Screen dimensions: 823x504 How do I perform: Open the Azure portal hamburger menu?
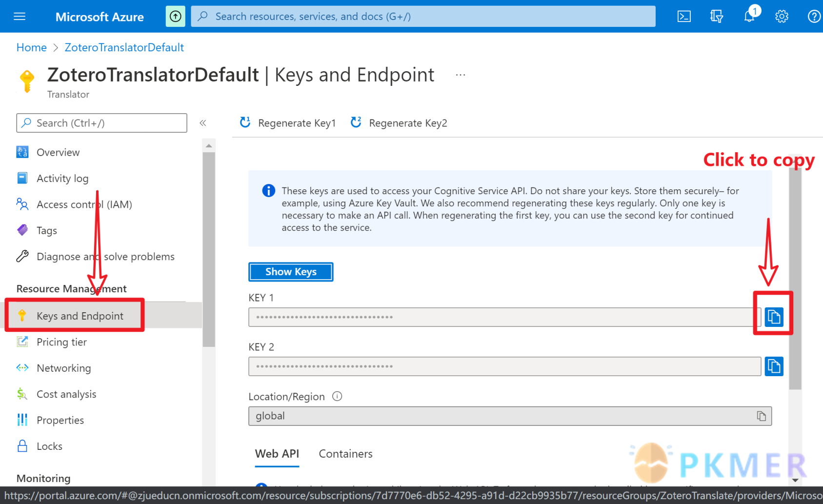coord(20,17)
